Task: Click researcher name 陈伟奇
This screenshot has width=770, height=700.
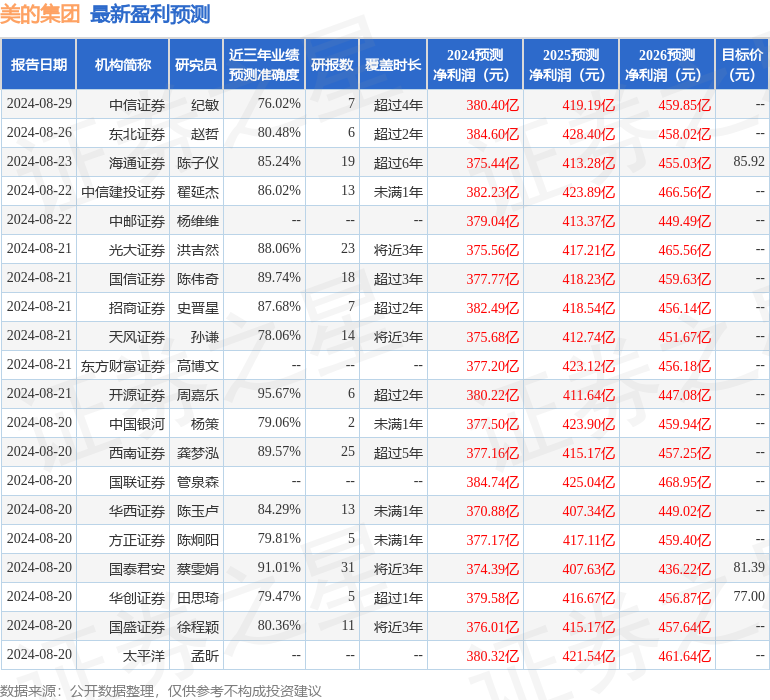Action: [x=198, y=279]
